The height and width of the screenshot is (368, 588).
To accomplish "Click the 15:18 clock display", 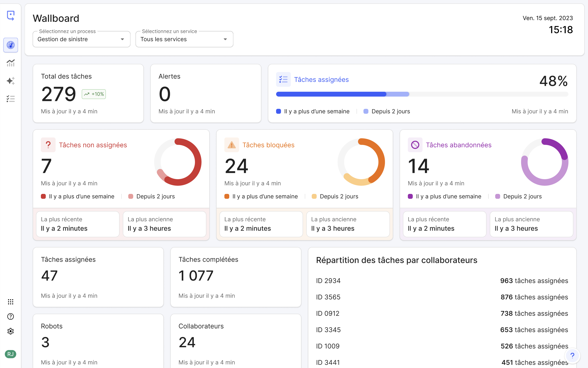I will click(561, 30).
